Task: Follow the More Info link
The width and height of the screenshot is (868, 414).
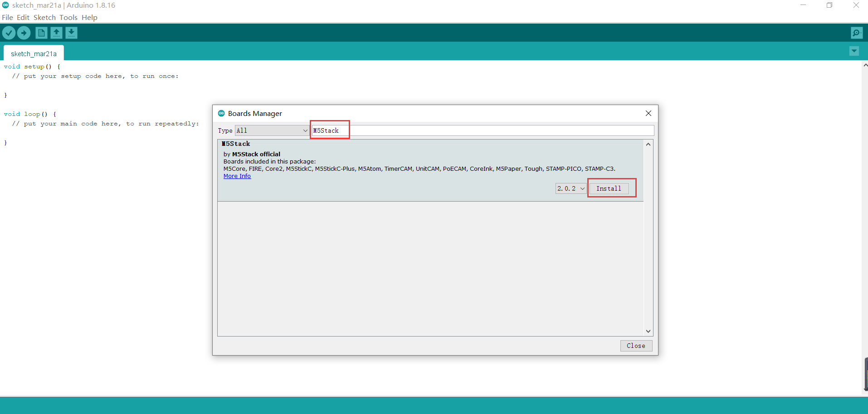Action: (237, 176)
